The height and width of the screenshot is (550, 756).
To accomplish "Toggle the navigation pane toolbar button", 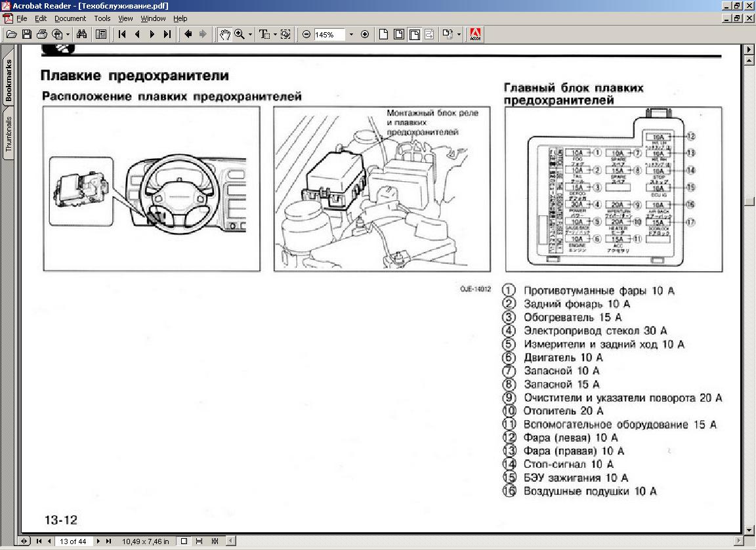I will 100,34.
